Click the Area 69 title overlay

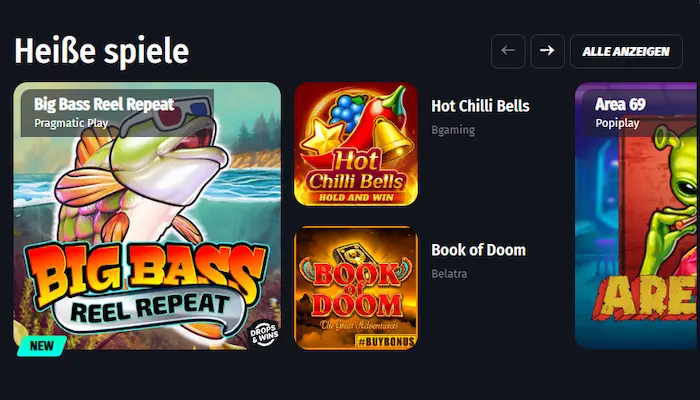pos(620,104)
